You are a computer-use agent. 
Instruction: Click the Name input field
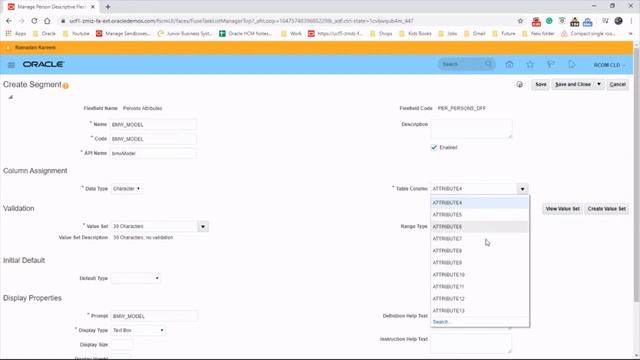coord(153,124)
